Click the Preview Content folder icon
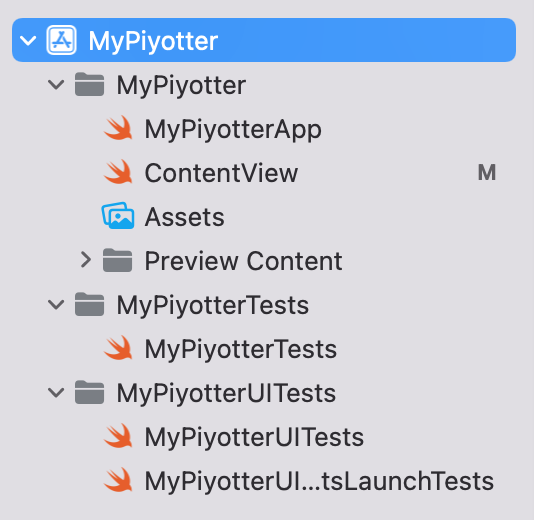 [117, 260]
